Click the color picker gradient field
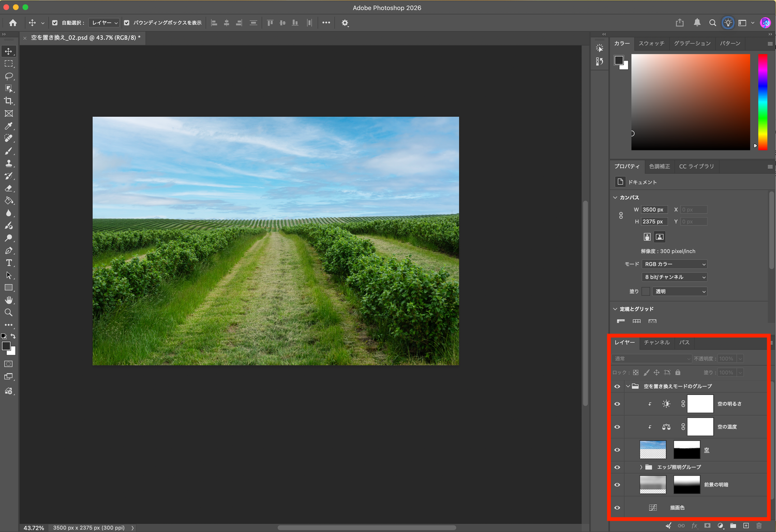Screen dimensions: 776x532 tap(691, 102)
